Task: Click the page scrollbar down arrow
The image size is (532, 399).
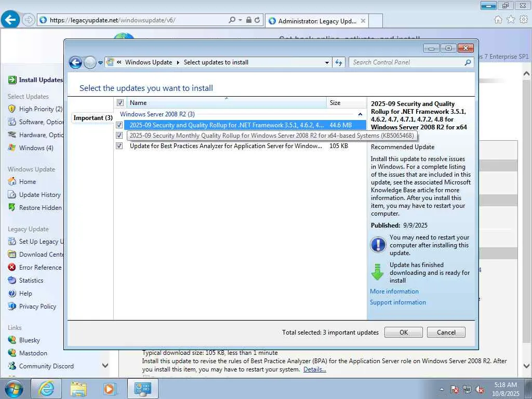Action: [x=526, y=366]
